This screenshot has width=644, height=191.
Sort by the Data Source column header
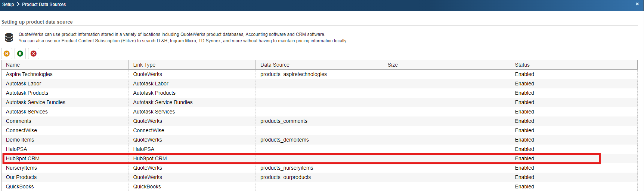[275, 65]
